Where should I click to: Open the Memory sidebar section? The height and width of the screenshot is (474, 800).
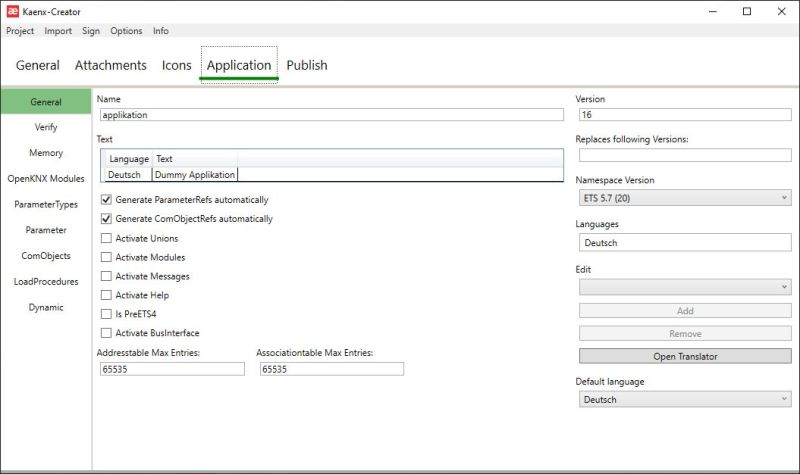46,153
